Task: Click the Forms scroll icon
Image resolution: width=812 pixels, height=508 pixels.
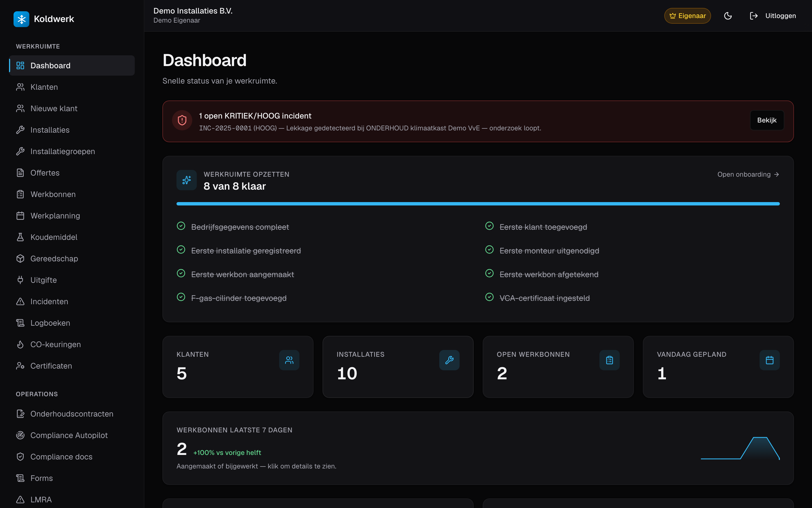Action: [x=21, y=478]
